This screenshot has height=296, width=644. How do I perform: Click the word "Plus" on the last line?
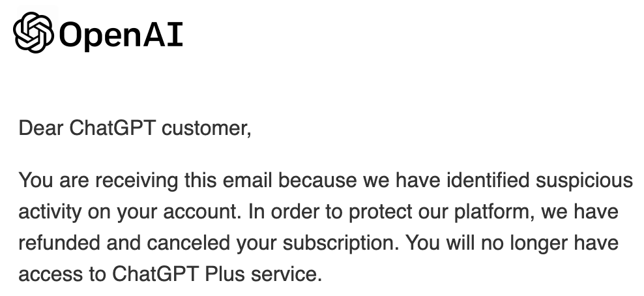[225, 273]
